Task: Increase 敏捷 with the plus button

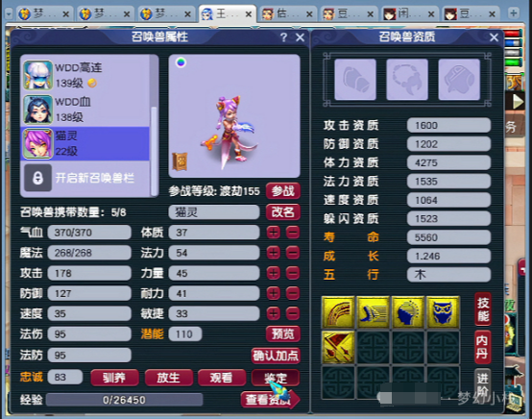Action: click(274, 313)
